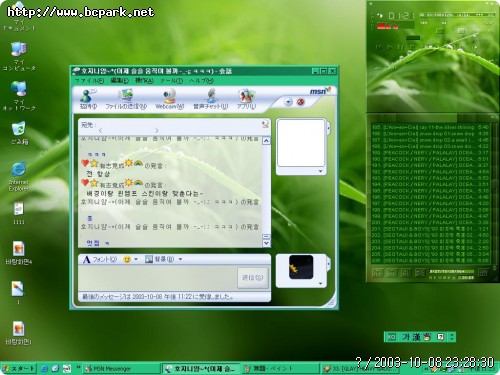Open My Documents (マイドキュメント) on the desktop
Image resolution: width=500 pixels, height=375 pixels.
(x=19, y=17)
